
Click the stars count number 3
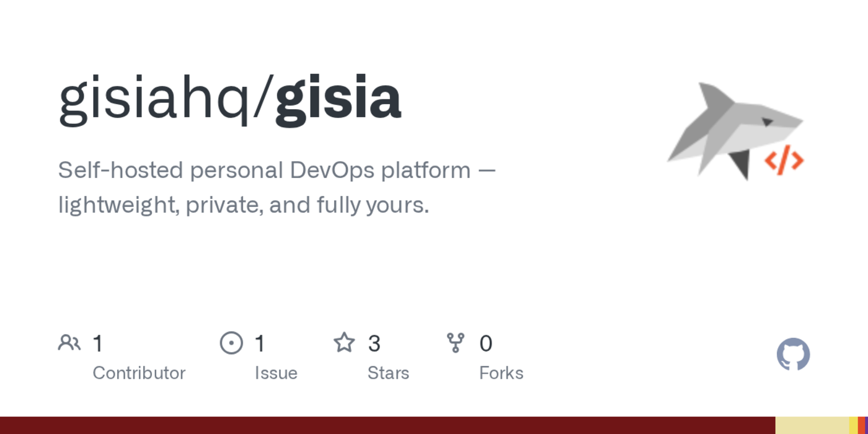[x=374, y=343]
